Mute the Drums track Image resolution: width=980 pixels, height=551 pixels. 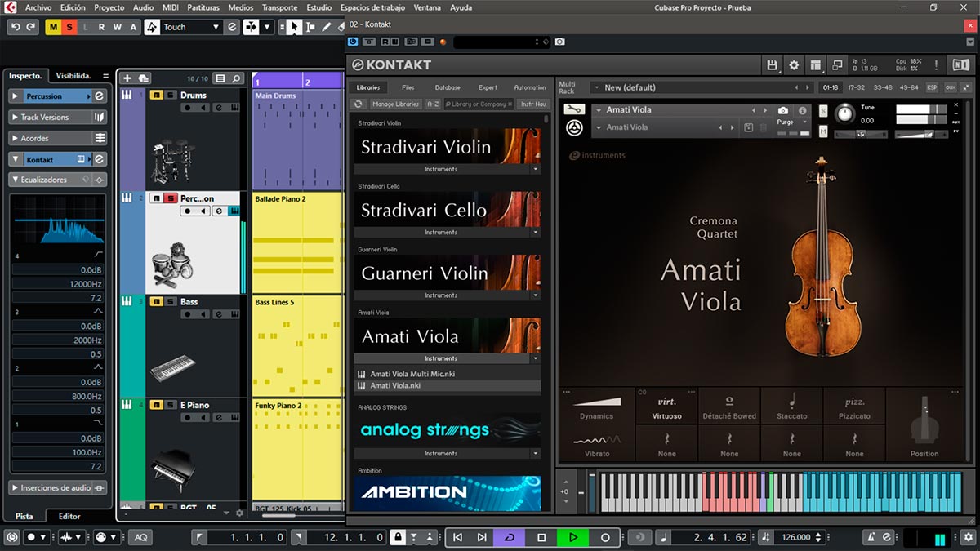click(x=156, y=96)
